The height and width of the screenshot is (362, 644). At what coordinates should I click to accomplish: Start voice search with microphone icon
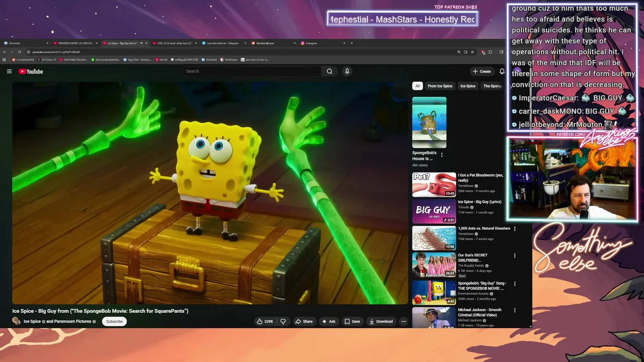click(347, 71)
